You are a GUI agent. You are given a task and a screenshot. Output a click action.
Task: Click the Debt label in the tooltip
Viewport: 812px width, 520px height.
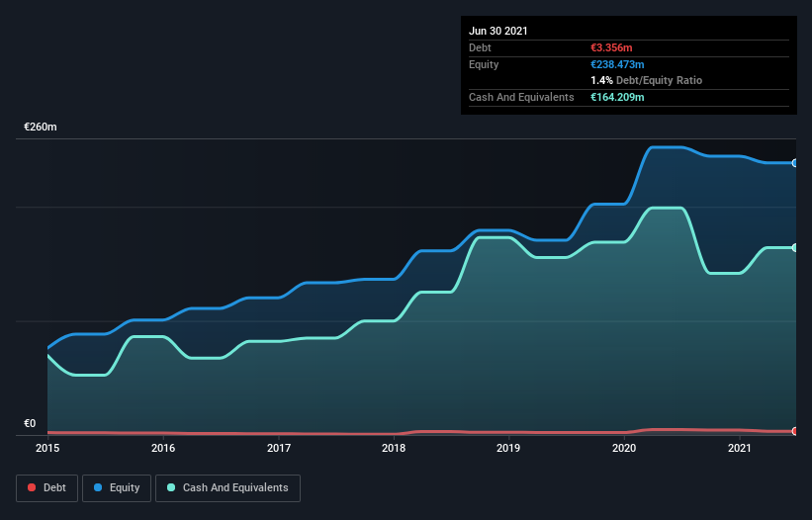coord(480,48)
